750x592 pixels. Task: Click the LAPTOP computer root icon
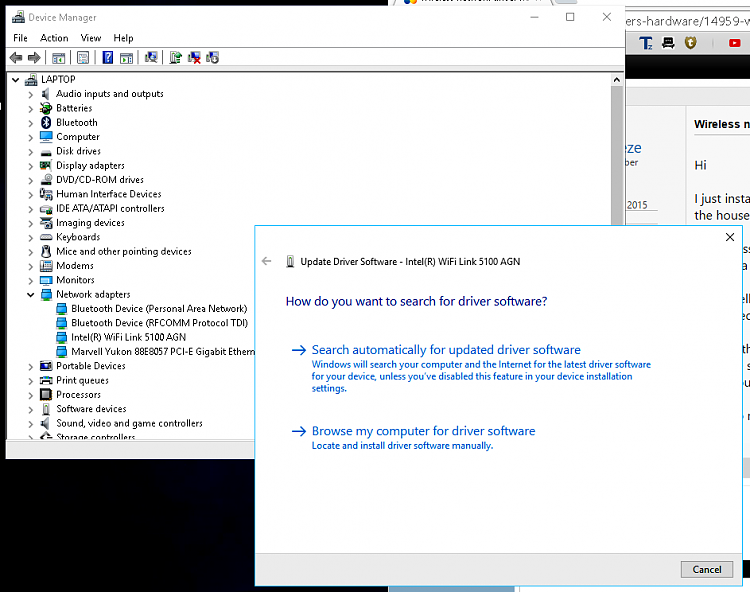coord(31,79)
